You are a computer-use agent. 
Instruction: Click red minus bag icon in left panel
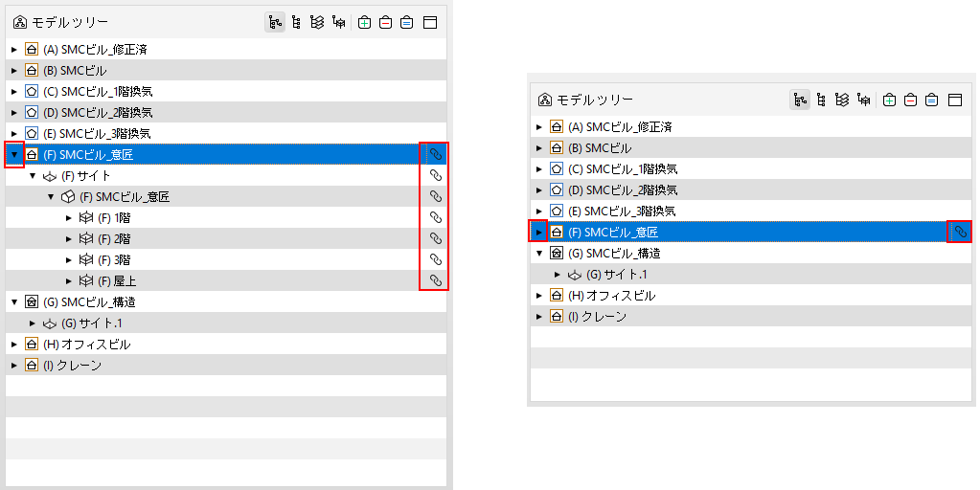pos(386,22)
